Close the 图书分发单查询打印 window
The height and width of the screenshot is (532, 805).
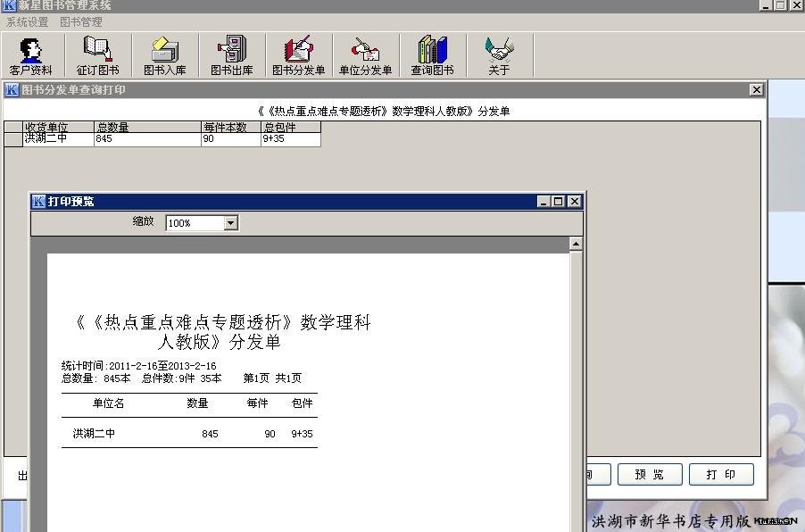756,90
